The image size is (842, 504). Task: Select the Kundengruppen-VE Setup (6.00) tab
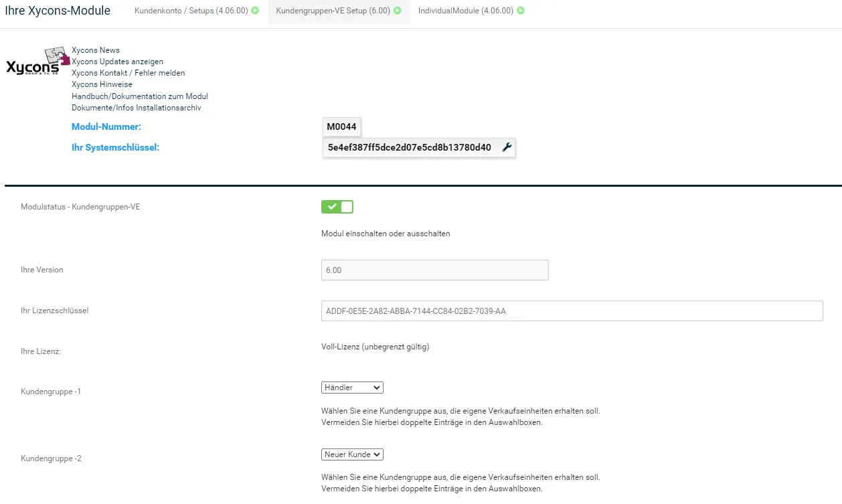(339, 11)
